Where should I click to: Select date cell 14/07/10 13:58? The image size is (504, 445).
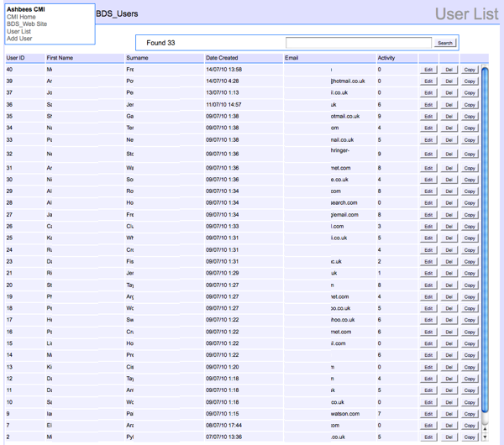click(x=224, y=70)
